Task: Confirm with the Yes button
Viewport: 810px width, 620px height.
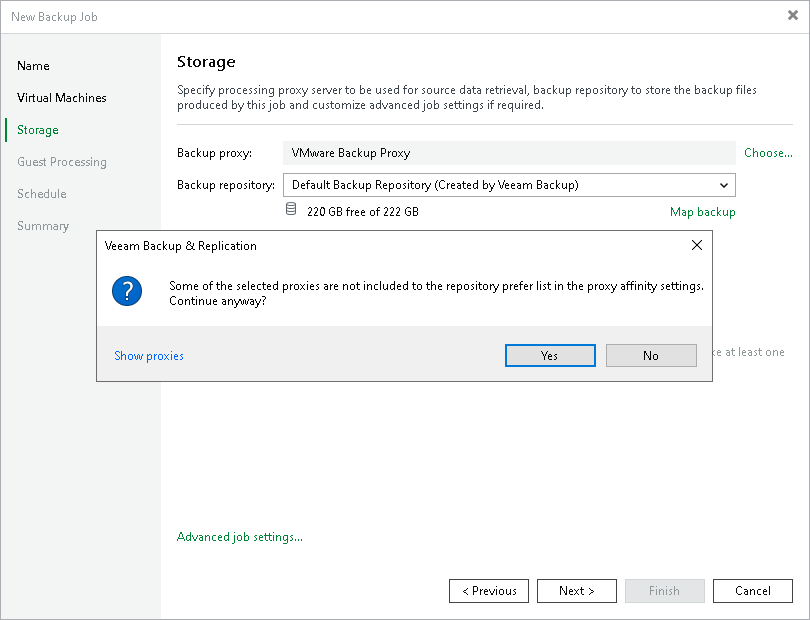Action: pyautogui.click(x=550, y=355)
